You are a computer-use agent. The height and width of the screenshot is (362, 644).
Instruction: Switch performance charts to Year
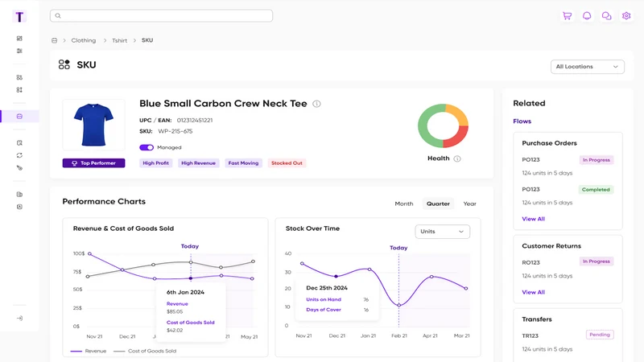pos(469,204)
